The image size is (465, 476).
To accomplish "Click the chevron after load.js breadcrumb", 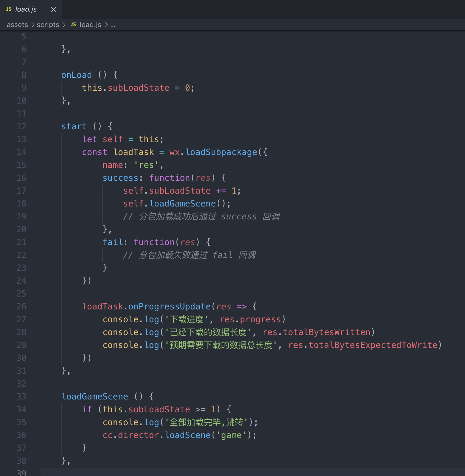I will 106,25.
